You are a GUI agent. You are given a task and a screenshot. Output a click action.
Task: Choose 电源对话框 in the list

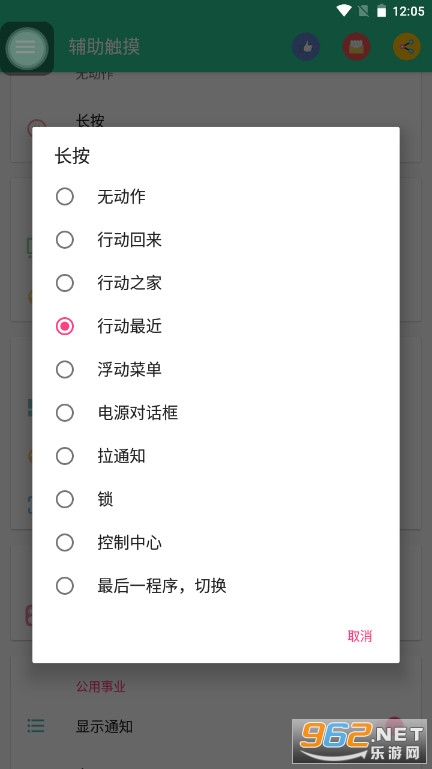216,413
